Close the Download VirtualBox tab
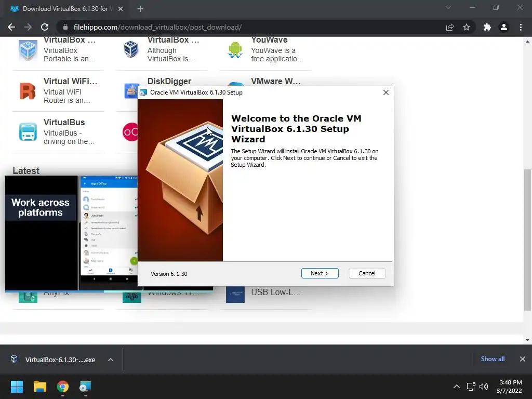Image resolution: width=532 pixels, height=399 pixels. tap(121, 9)
